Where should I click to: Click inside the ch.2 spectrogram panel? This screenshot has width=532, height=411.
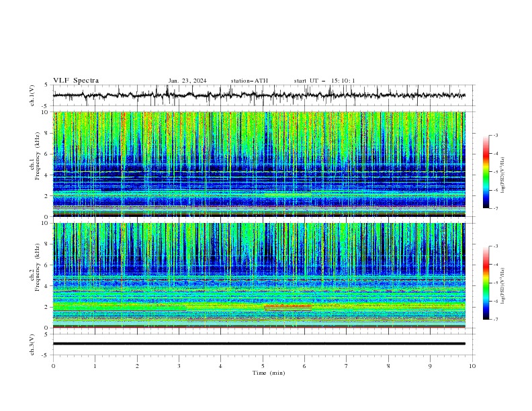(x=259, y=275)
